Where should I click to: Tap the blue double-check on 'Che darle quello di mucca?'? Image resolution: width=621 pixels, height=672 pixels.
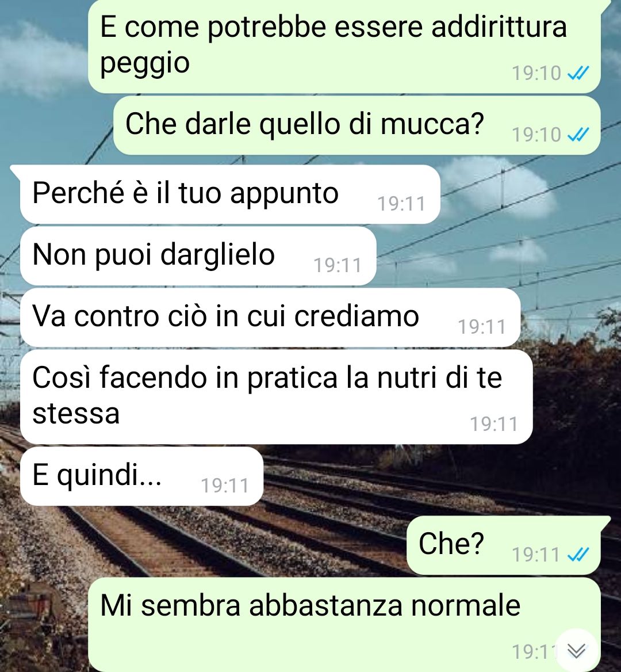(x=578, y=135)
